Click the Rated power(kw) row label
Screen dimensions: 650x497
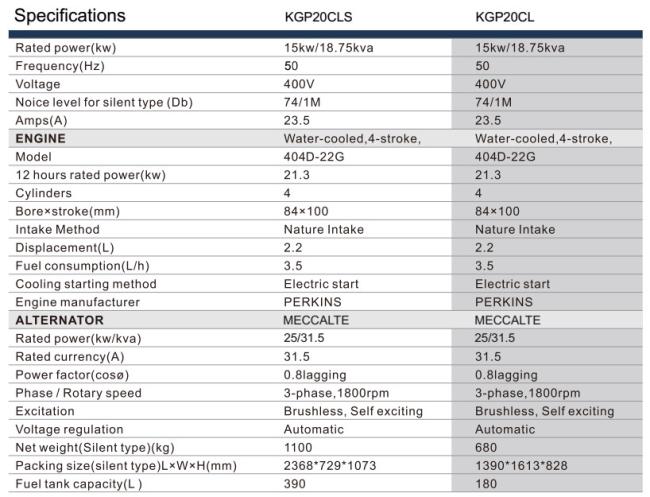coord(65,48)
